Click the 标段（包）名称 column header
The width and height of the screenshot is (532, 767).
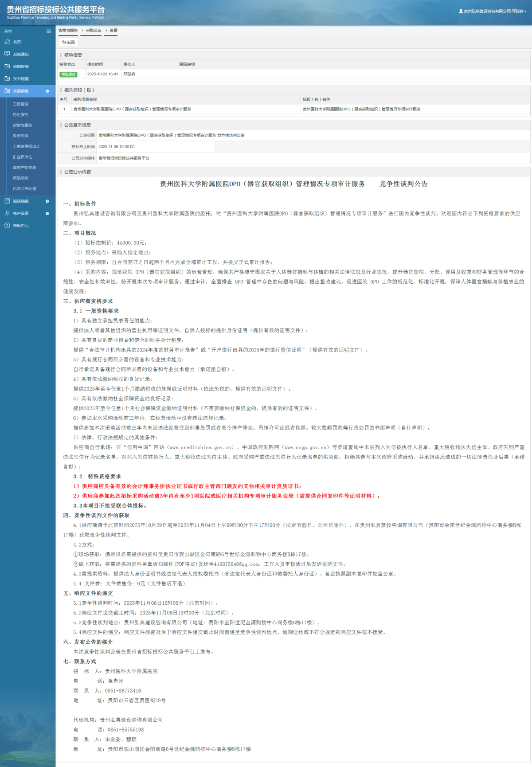(x=317, y=99)
